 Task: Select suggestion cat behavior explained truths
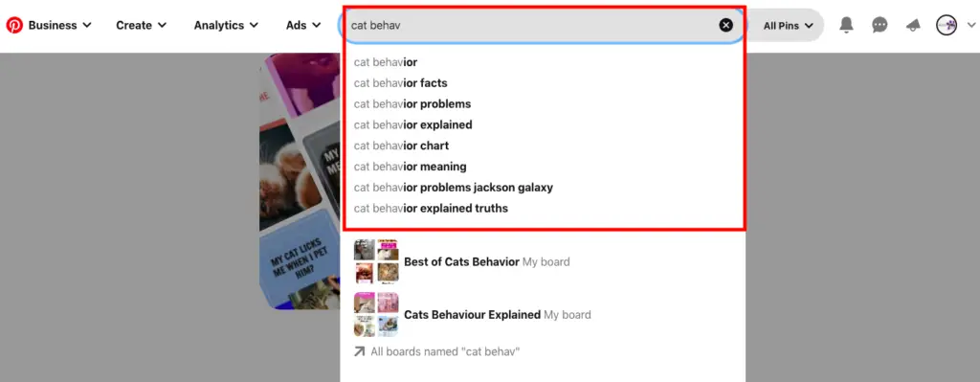pos(431,208)
